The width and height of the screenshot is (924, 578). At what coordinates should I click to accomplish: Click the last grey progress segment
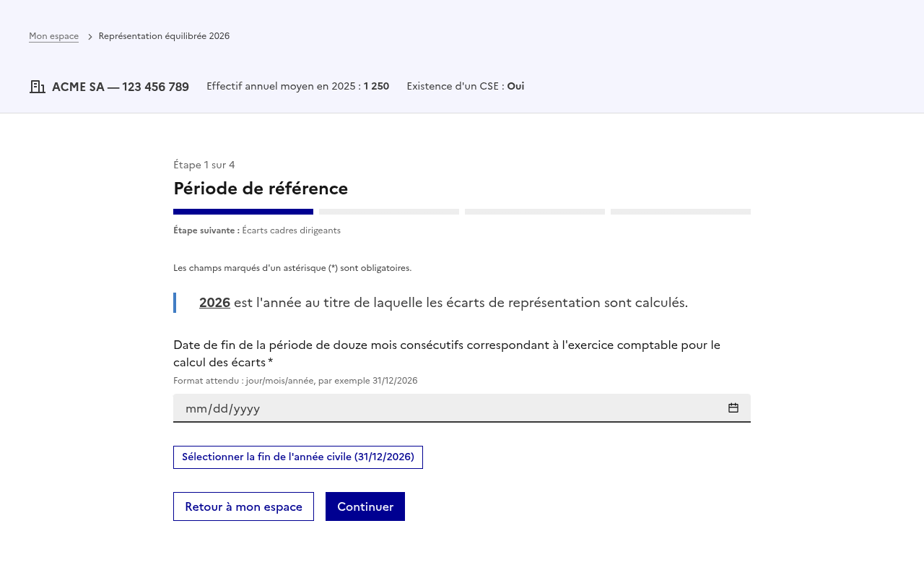click(680, 211)
